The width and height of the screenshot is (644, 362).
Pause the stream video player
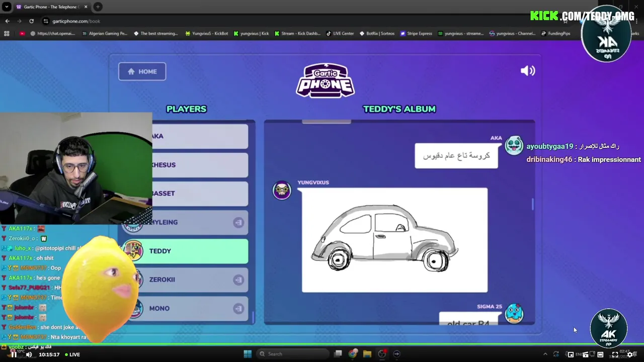[x=14, y=354]
